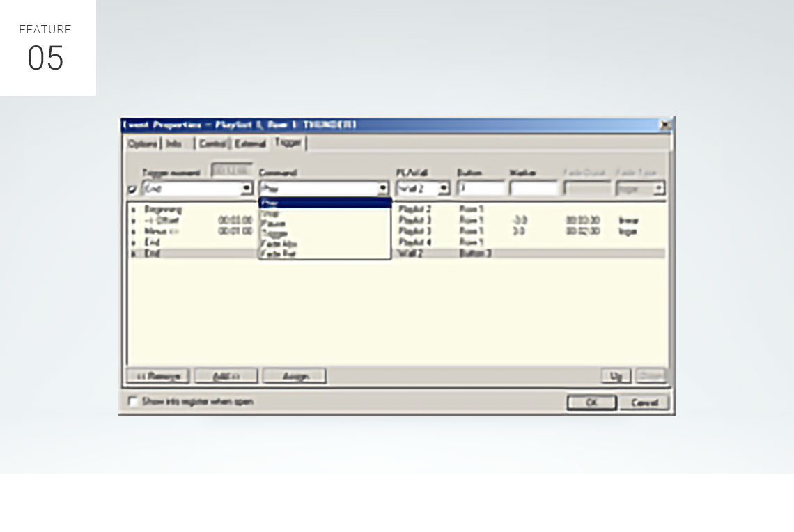Viewport: 794px width, 532px height.
Task: Select the Beginning trigger row
Action: 163,209
